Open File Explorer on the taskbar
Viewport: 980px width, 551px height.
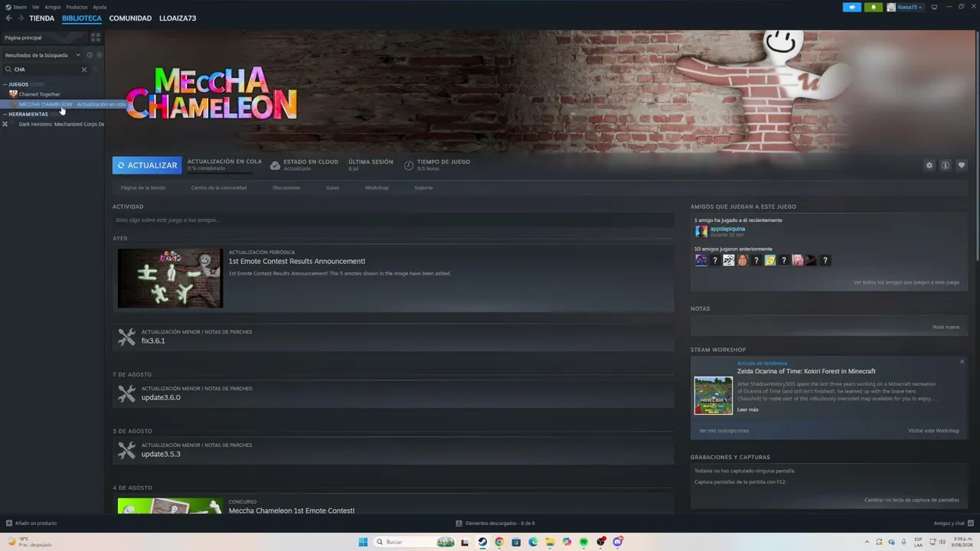click(550, 542)
